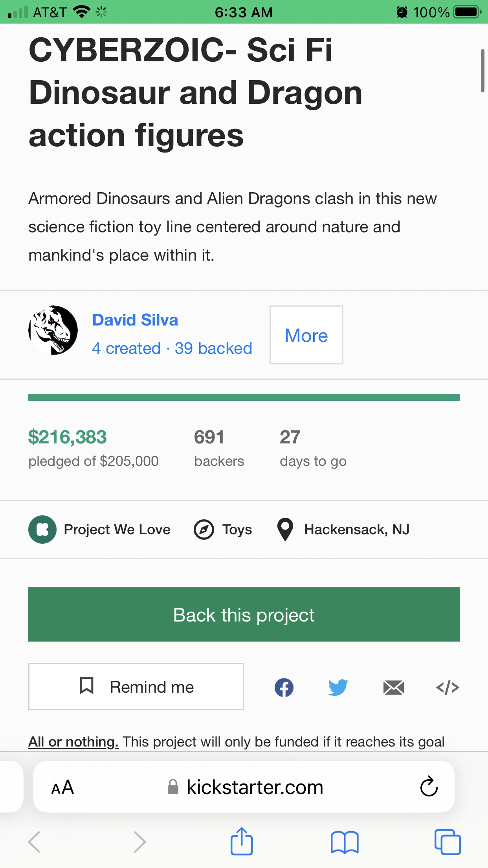Open Safari bookmarks panel
Screen dimensions: 488x868
(x=345, y=841)
